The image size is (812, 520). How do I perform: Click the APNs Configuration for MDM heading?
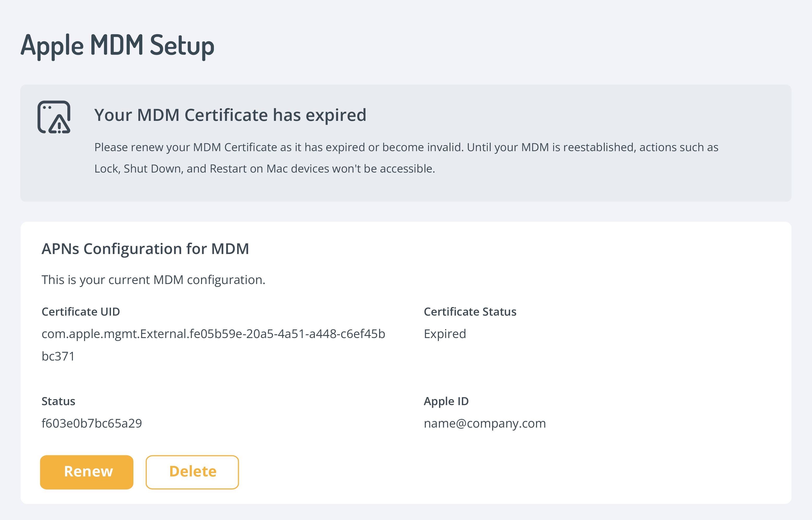145,249
